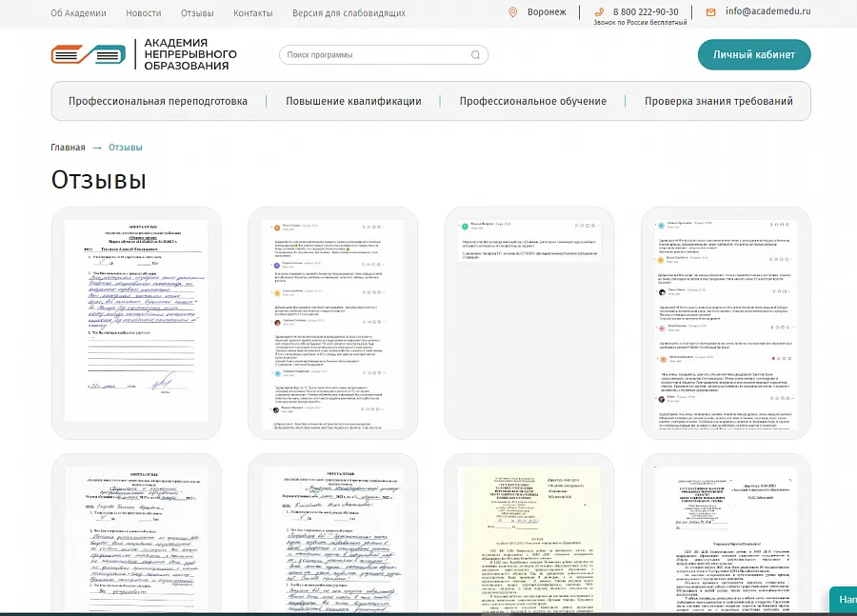Image resolution: width=857 pixels, height=616 pixels.
Task: Open the fourth top-row chat reviews thumbnail
Action: click(726, 323)
